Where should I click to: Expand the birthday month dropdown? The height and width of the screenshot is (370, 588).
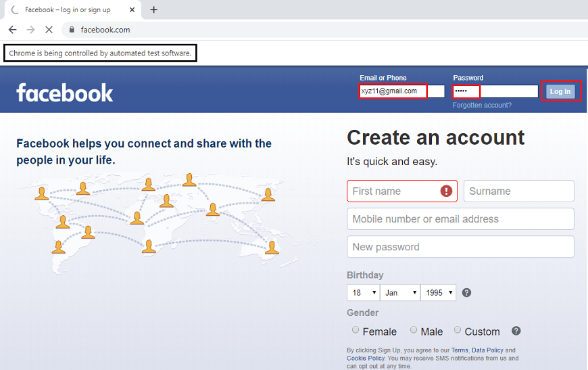(399, 293)
